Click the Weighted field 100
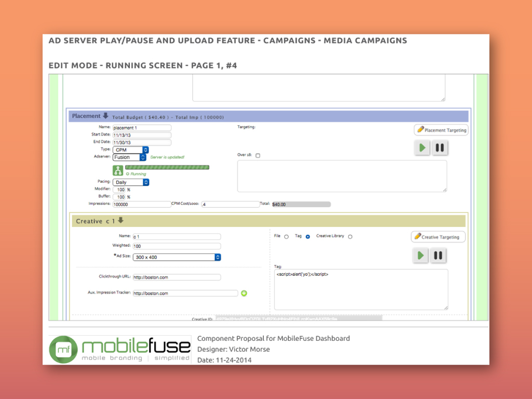This screenshot has height=399, width=532. click(x=177, y=246)
